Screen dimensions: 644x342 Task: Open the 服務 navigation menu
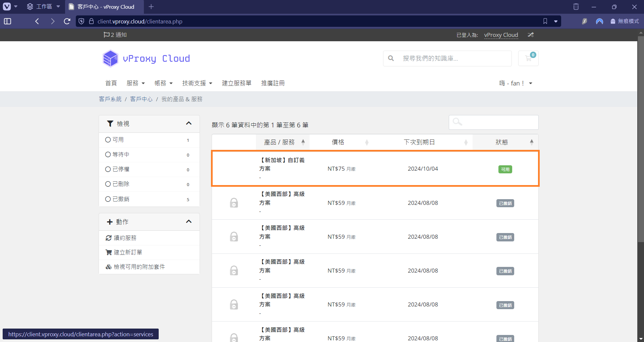point(136,83)
